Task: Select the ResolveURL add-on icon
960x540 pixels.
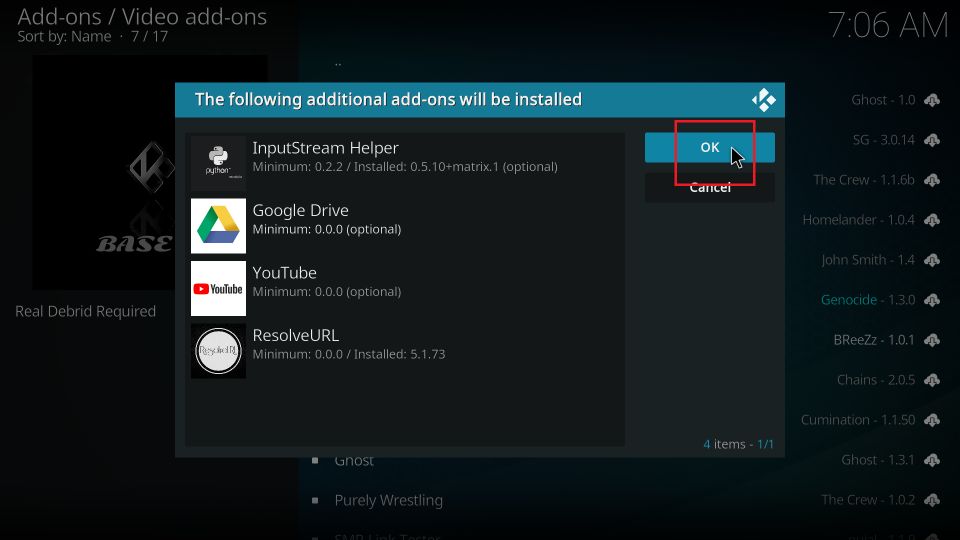Action: [x=218, y=351]
